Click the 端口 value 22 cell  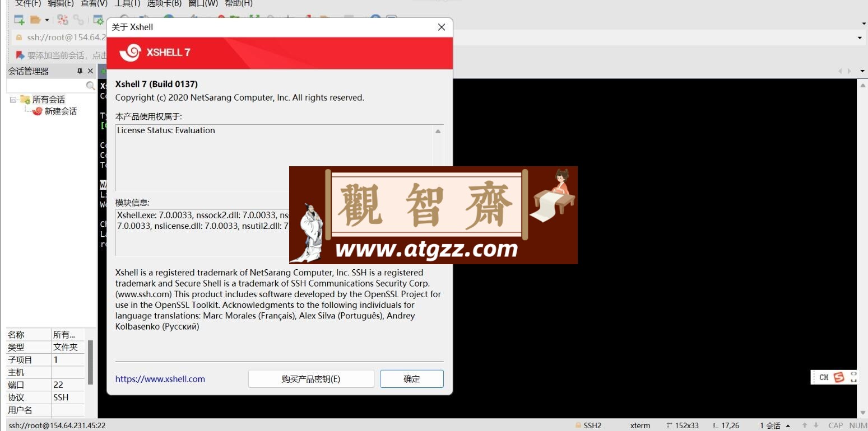point(67,385)
